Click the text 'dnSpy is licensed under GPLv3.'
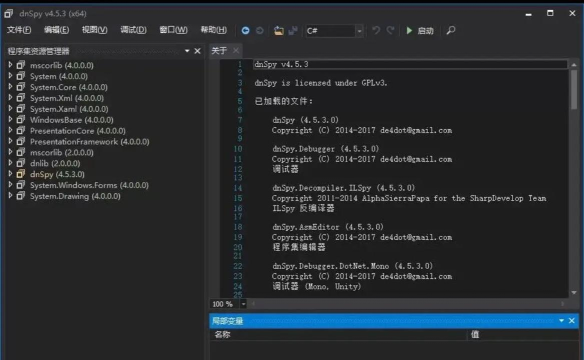 click(321, 83)
